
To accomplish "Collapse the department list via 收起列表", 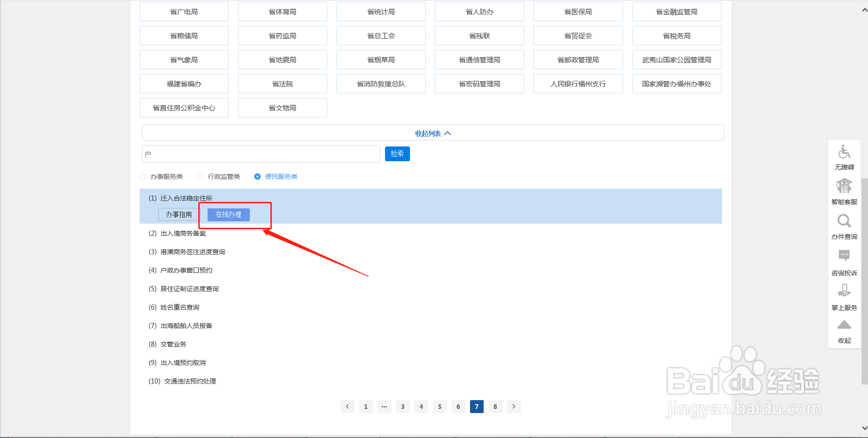I will click(x=432, y=133).
